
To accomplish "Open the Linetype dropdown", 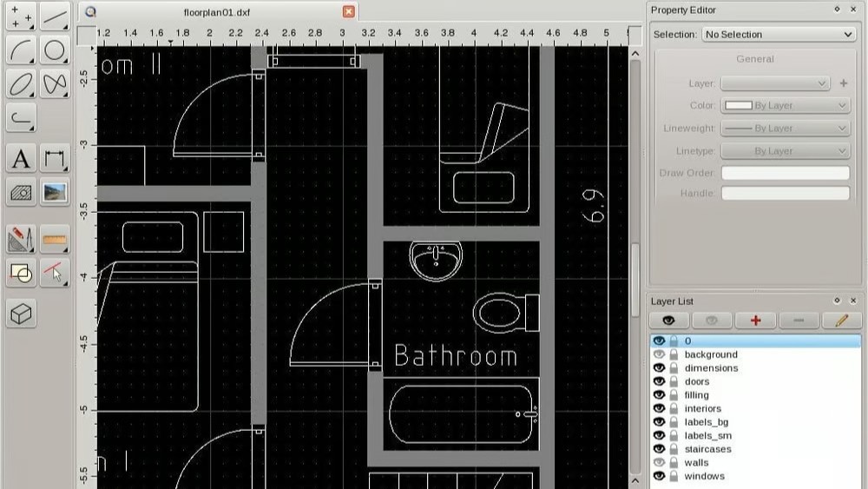I will [x=785, y=151].
